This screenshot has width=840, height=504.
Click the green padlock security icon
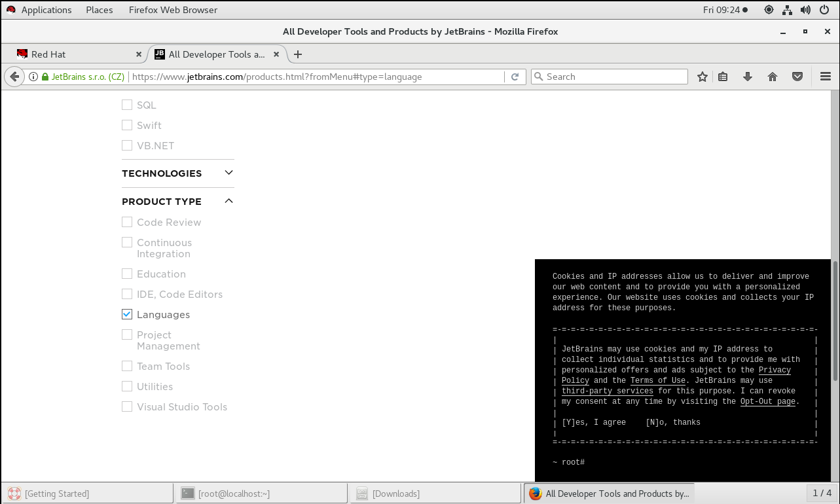tap(45, 77)
